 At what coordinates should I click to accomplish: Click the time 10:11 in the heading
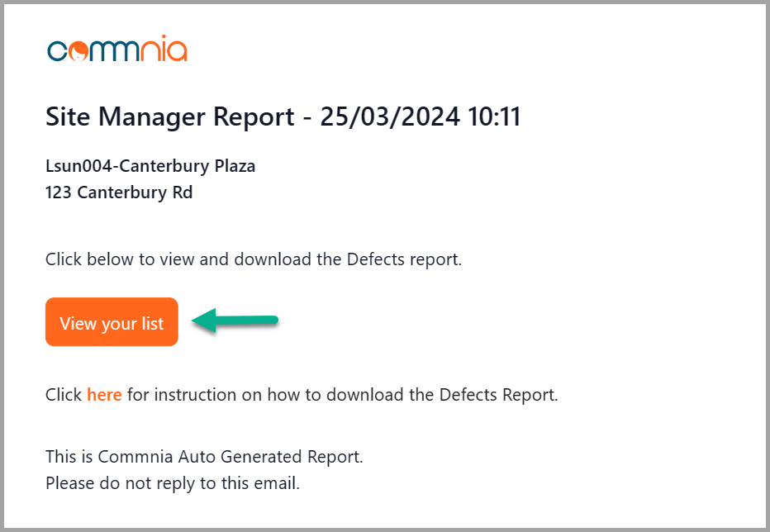(493, 117)
